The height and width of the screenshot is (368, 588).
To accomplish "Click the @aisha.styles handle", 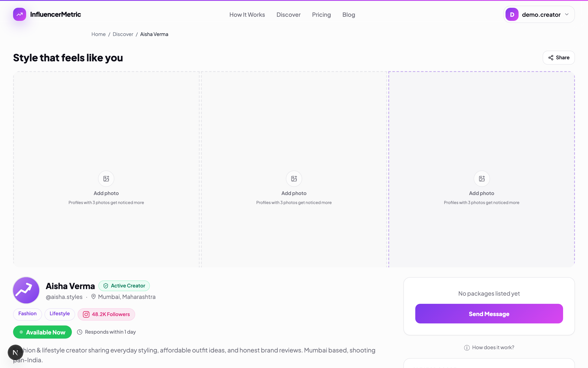I will click(64, 297).
